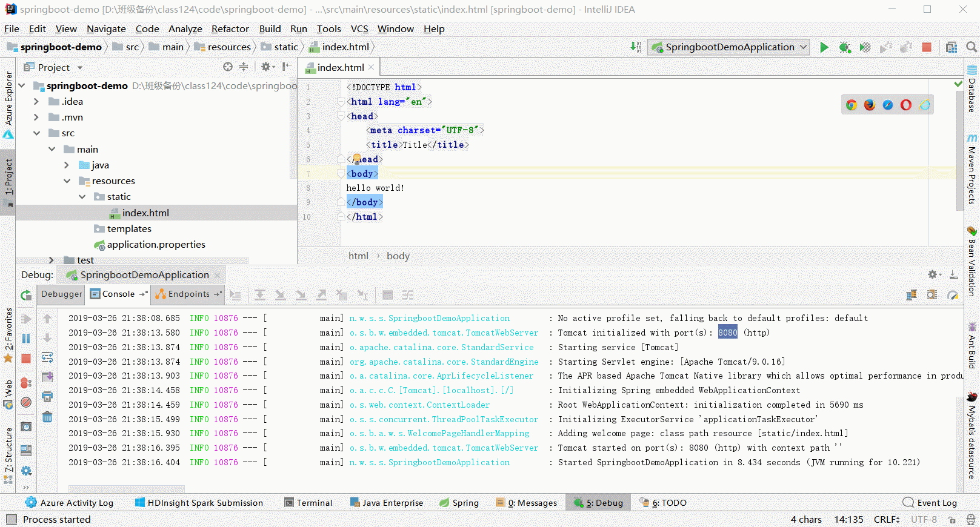Click the intention lightbulb in editor gutter
Image resolution: width=980 pixels, height=527 pixels.
click(357, 158)
